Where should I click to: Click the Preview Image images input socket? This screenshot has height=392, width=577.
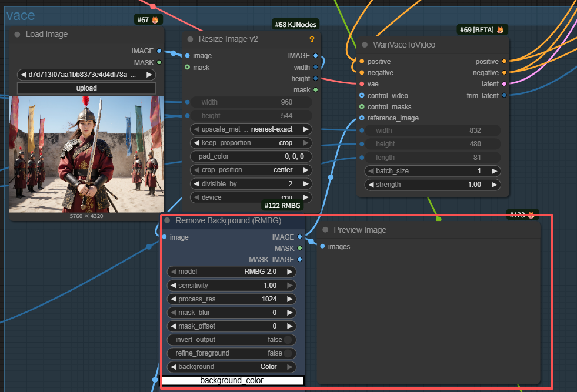click(x=322, y=246)
